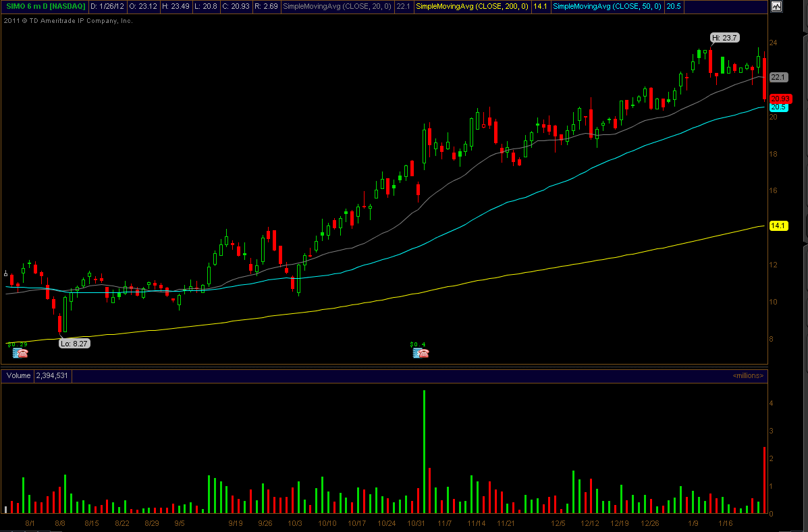Click the <millions> unit label
808x532 pixels.
(748, 376)
